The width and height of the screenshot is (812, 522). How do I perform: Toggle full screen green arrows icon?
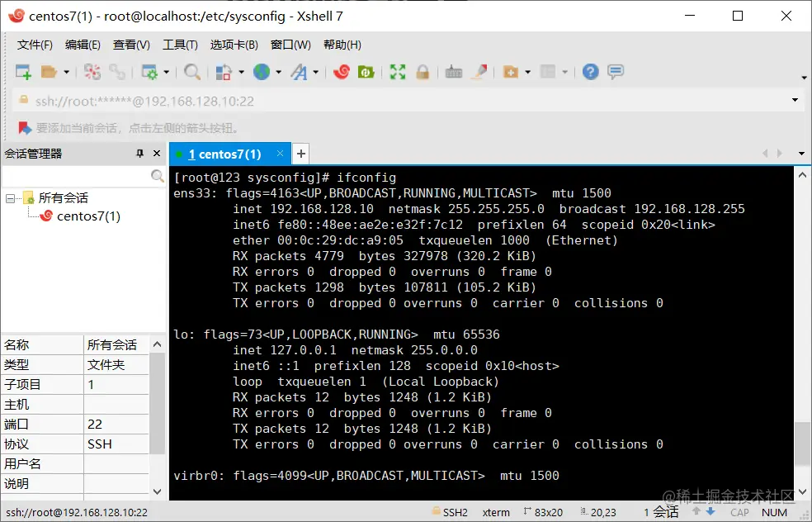point(398,72)
